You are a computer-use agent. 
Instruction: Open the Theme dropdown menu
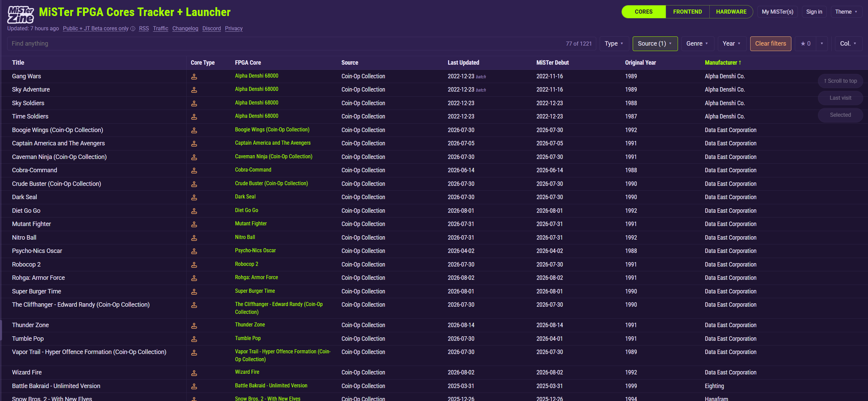click(x=846, y=12)
